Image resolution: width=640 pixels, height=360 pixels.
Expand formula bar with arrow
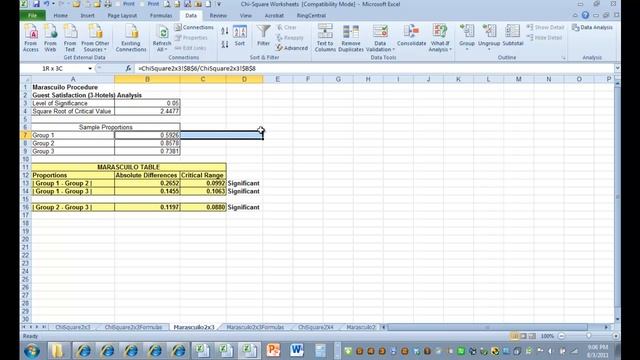pyautogui.click(x=617, y=69)
